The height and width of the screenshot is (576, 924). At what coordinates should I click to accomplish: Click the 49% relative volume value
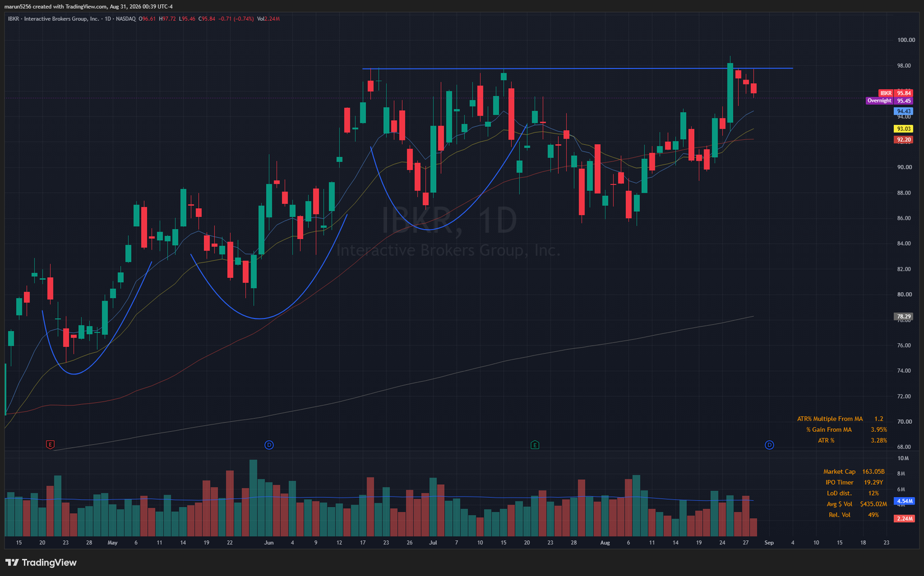pos(873,515)
